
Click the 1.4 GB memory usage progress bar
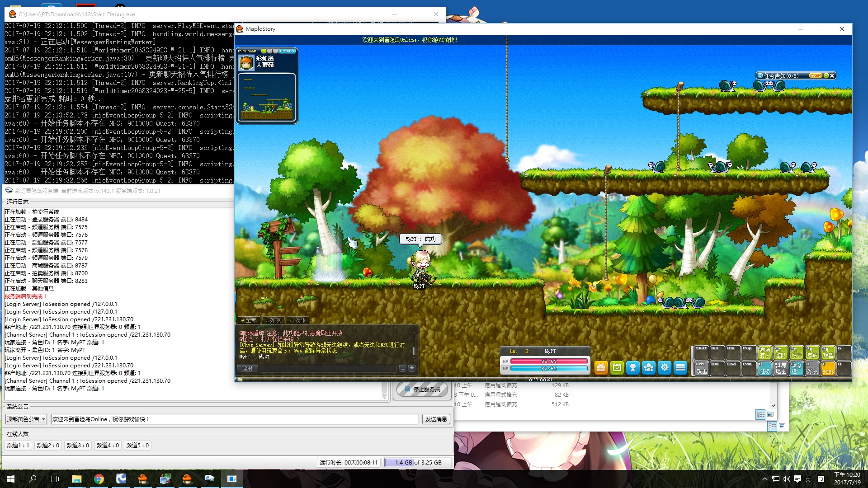coord(418,462)
